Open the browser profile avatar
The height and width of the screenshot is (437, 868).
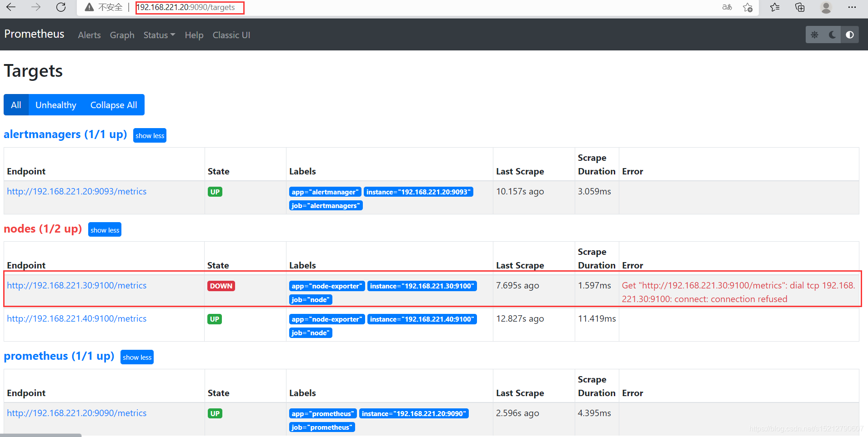[826, 7]
